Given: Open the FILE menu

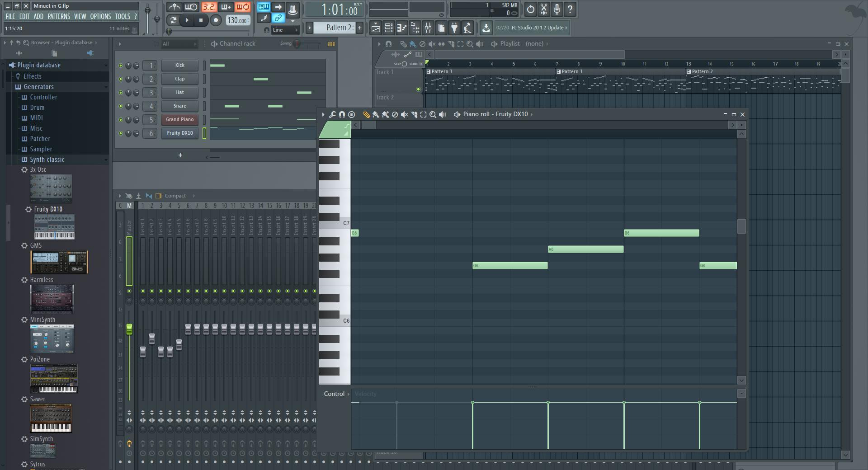Looking at the screenshot, I should (10, 16).
